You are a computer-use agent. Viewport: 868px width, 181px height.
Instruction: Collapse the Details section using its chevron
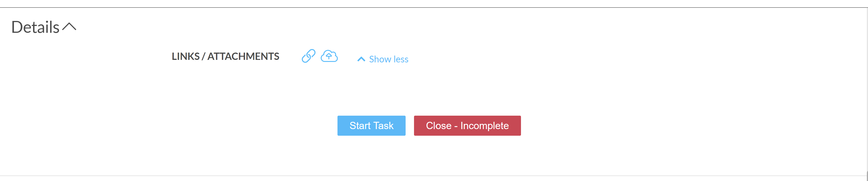click(69, 27)
